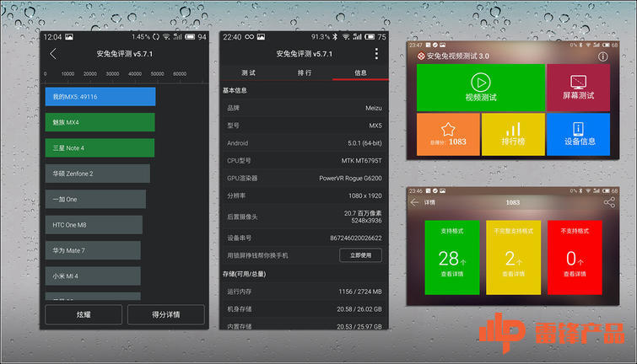The height and width of the screenshot is (364, 637).
Task: Select the 一加 One ranking bar
Action: coord(95,199)
